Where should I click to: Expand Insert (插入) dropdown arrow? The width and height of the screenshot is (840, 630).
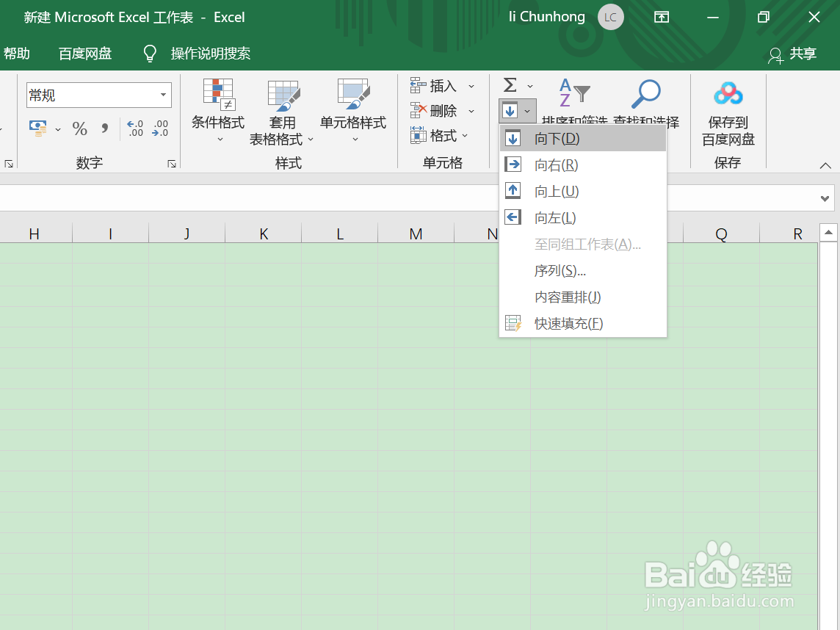tap(471, 86)
